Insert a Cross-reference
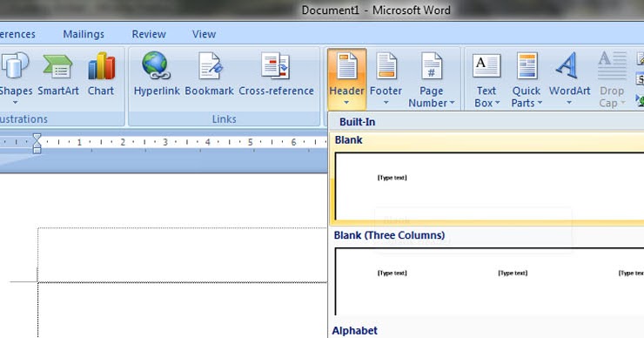This screenshot has height=338, width=644. coord(276,75)
